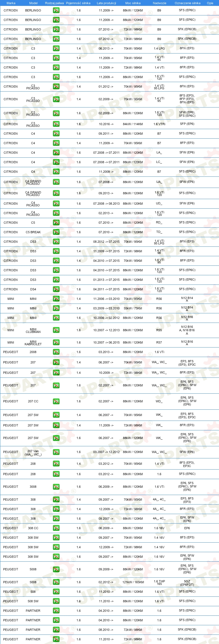This screenshot has height=644, width=219.
Task: Click the Moc silnika column header
Action: 133,3
